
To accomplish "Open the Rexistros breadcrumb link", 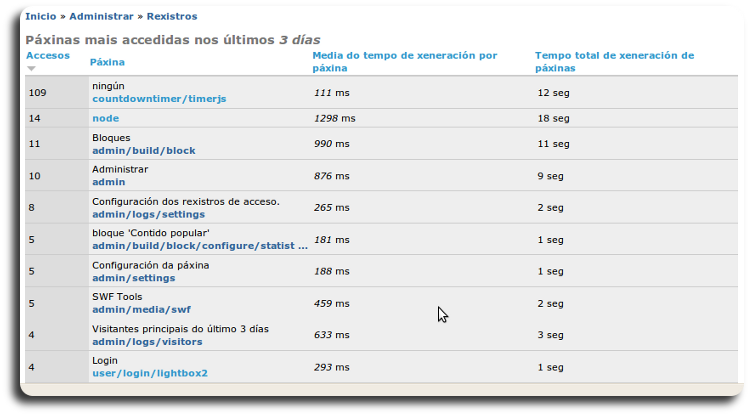I will pos(172,16).
